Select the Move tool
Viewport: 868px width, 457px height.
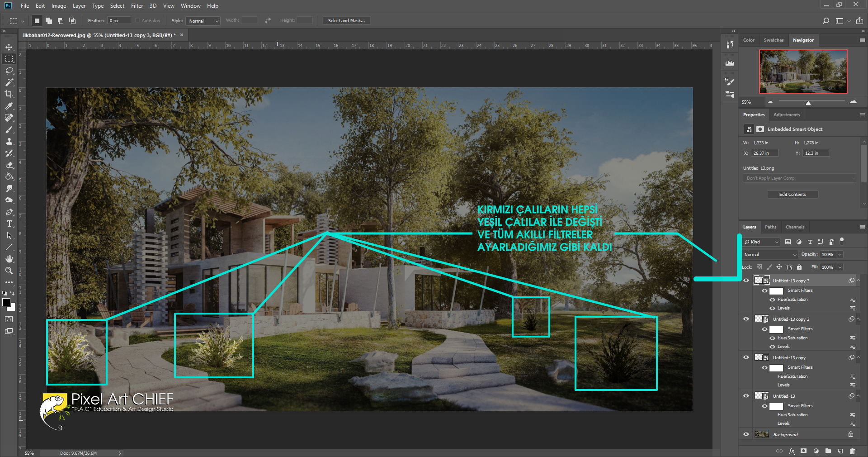pyautogui.click(x=9, y=47)
